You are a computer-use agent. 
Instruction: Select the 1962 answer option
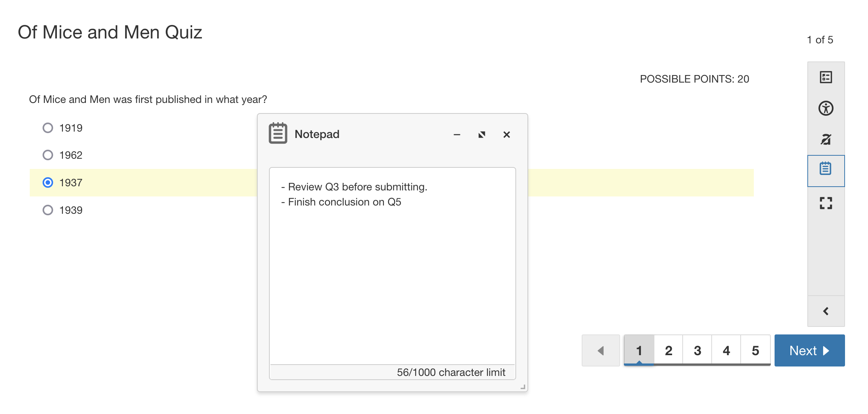coord(48,155)
